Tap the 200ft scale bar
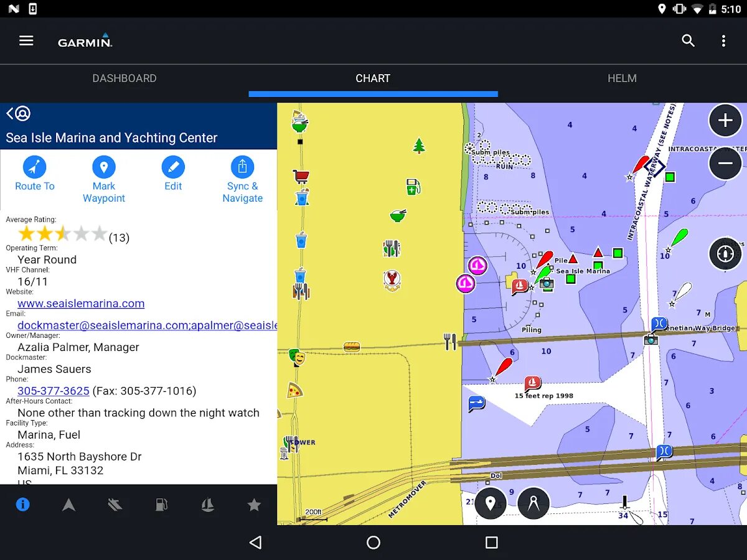The height and width of the screenshot is (560, 747). coord(312,514)
